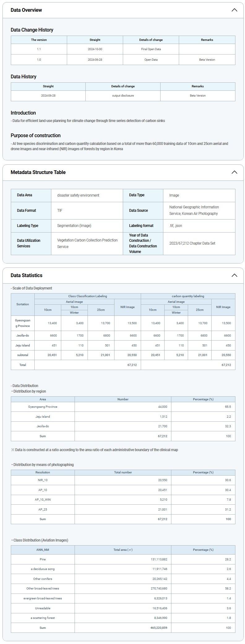Click the NIR_10 resolution row label
This screenshot has width=245, height=644.
tap(43, 480)
